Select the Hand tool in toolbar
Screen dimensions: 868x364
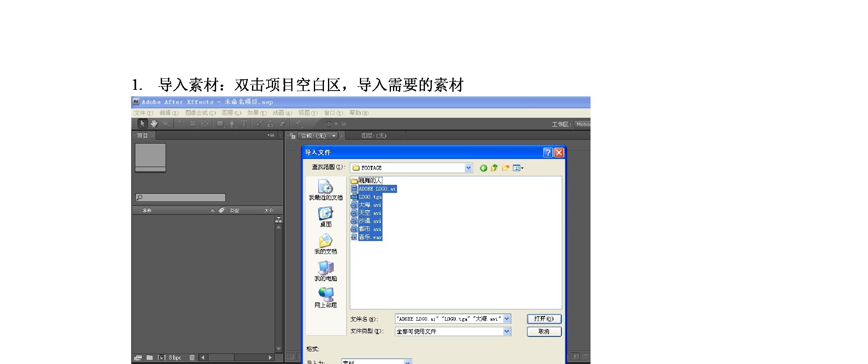click(154, 124)
